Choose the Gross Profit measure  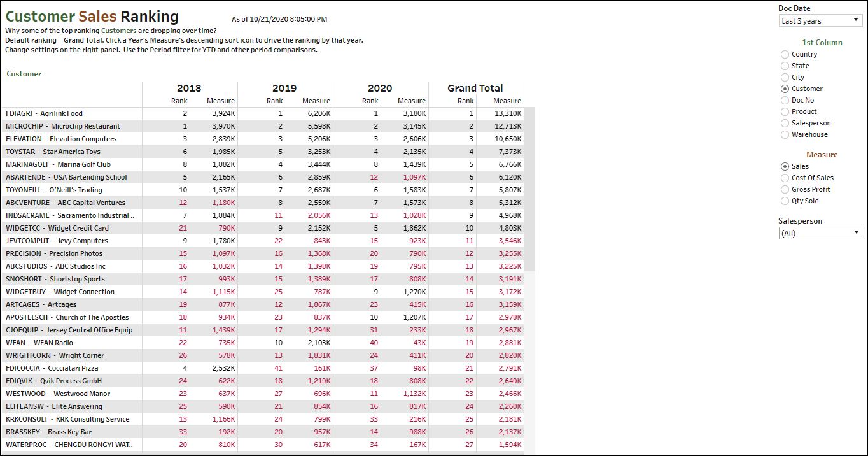tap(785, 190)
